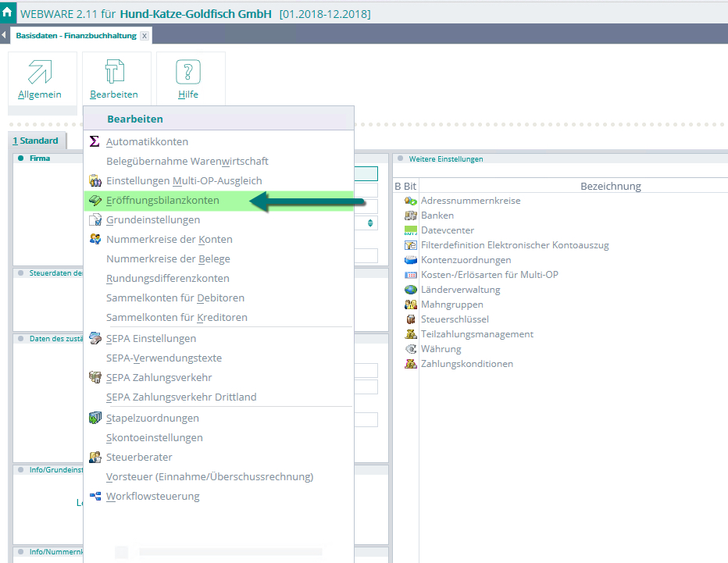The width and height of the screenshot is (728, 563).
Task: Open SEPA Einstellungen menu entry
Action: point(151,339)
